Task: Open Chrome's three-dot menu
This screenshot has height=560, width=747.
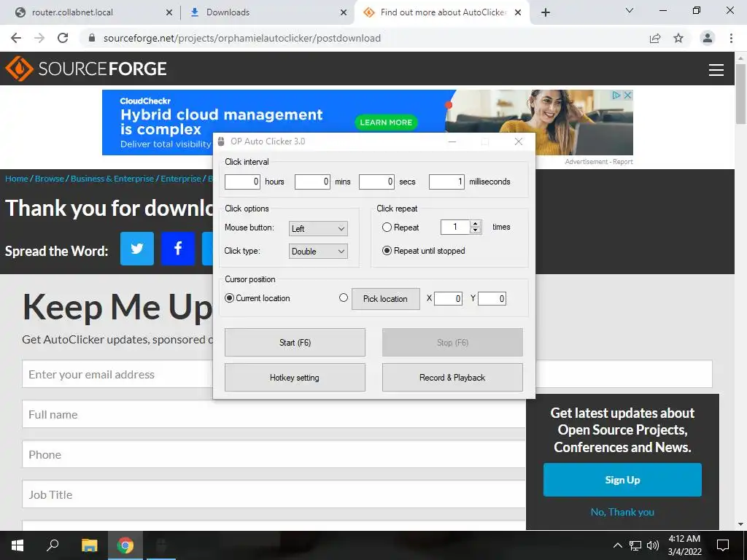Action: click(731, 38)
